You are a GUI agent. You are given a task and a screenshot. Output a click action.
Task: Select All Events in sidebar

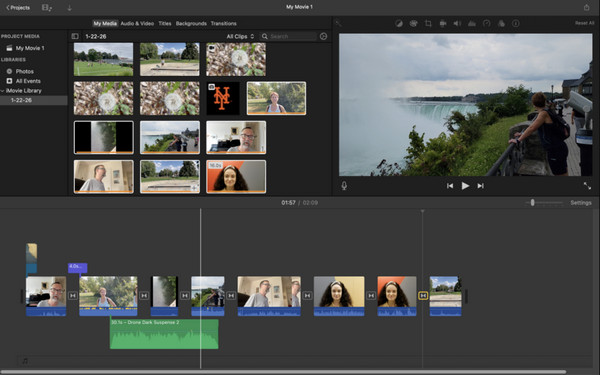pos(28,81)
